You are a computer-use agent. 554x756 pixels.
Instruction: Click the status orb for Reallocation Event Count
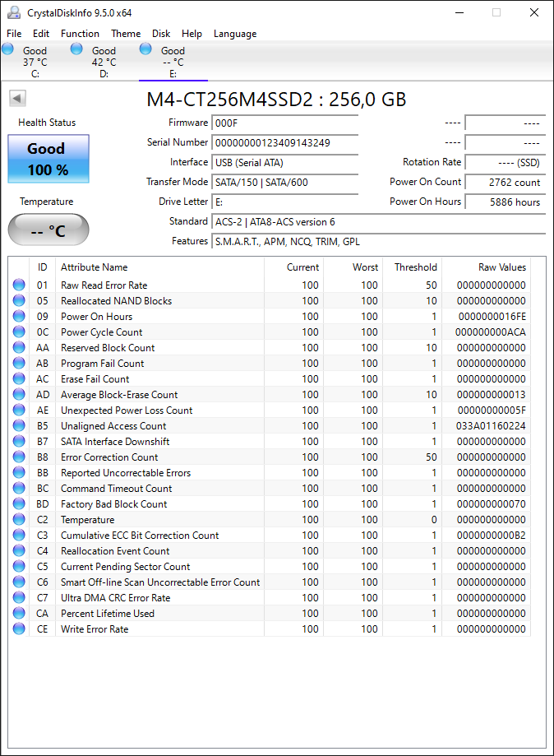(x=19, y=550)
